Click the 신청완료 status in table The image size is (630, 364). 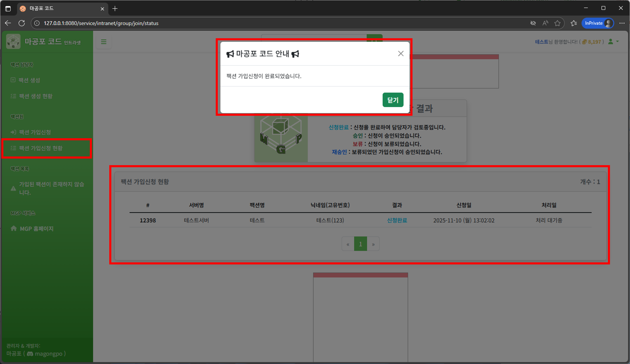click(397, 220)
